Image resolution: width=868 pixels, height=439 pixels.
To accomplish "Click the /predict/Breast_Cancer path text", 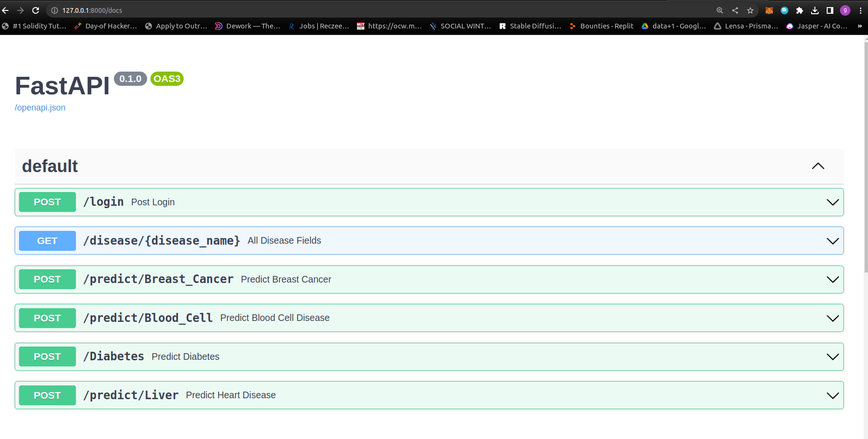I will pos(158,279).
